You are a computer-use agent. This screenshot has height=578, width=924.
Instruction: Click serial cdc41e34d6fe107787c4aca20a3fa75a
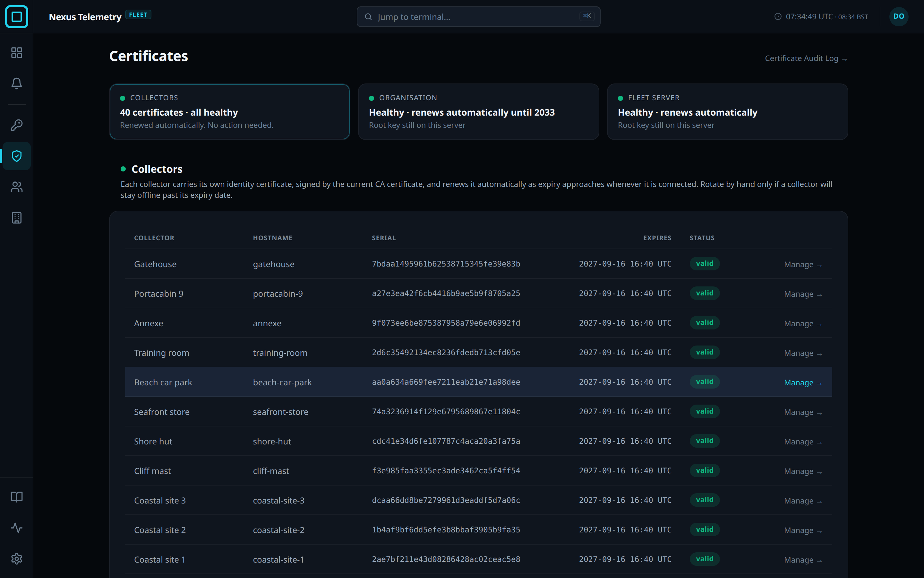(x=446, y=441)
